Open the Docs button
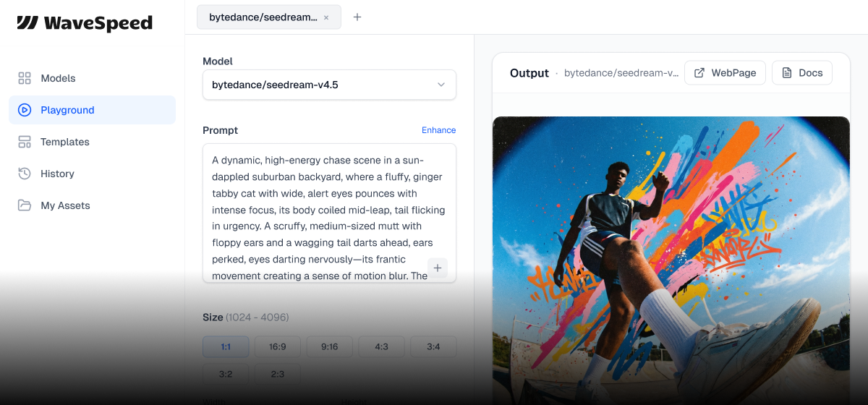 [802, 73]
